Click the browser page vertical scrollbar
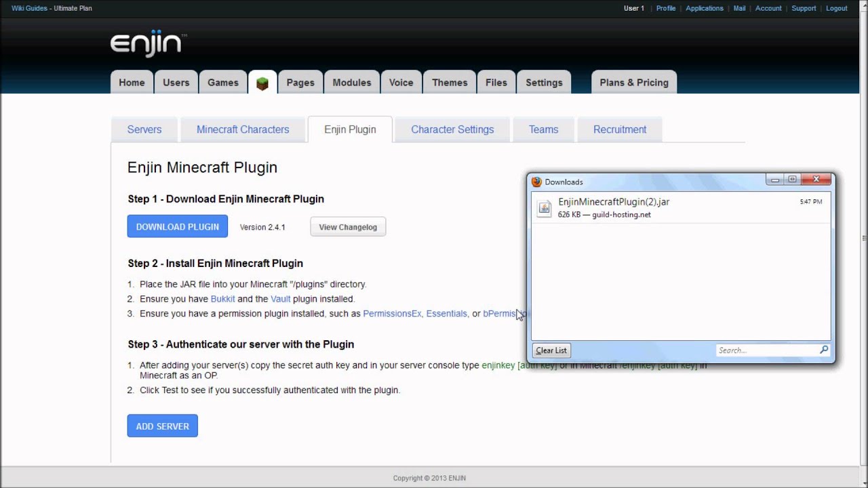Screen dimensions: 868x488 click(864, 237)
